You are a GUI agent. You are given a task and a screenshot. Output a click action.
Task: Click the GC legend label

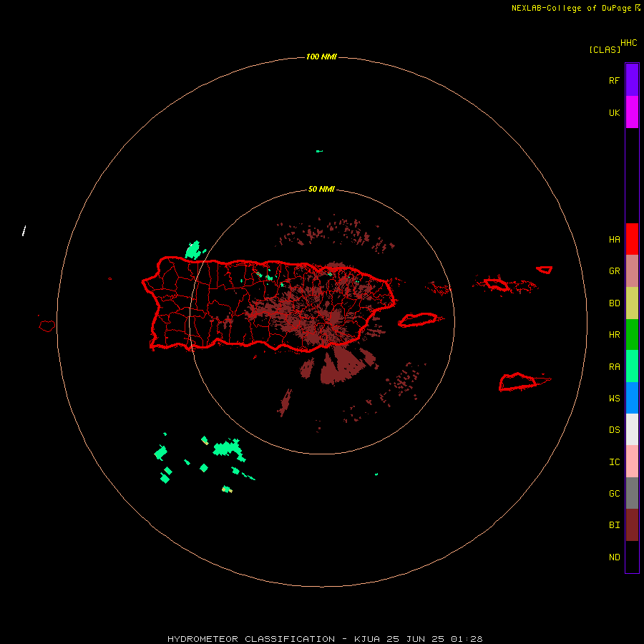coord(614,493)
